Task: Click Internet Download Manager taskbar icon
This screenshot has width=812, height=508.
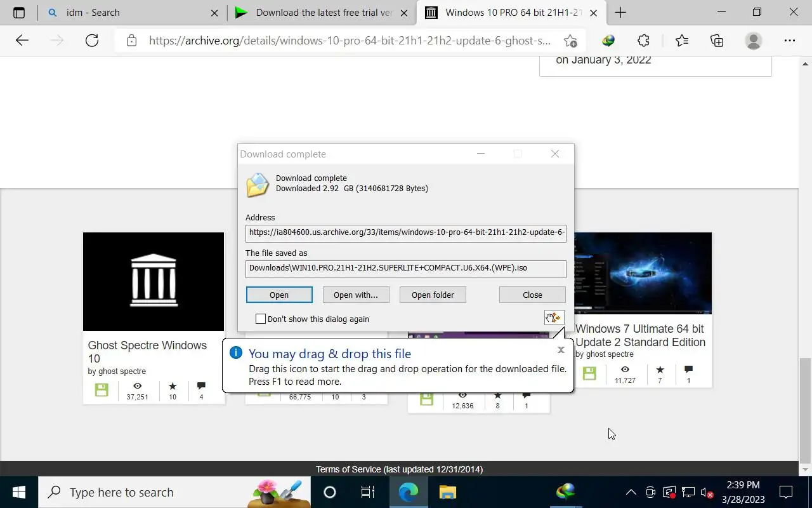Action: (565, 492)
